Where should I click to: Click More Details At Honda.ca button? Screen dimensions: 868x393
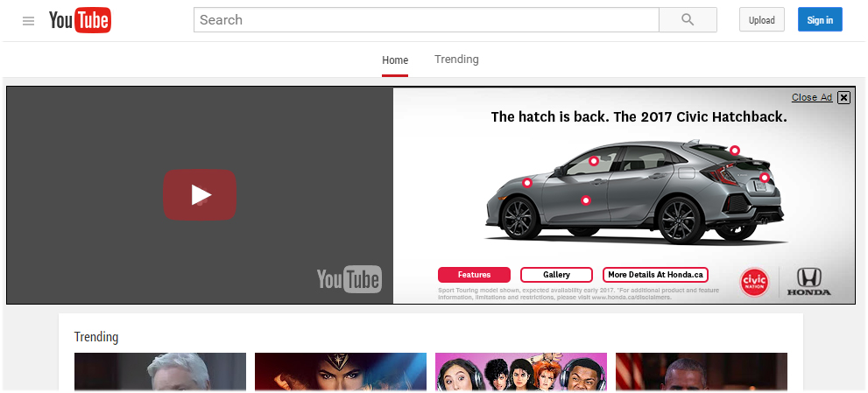click(x=655, y=275)
